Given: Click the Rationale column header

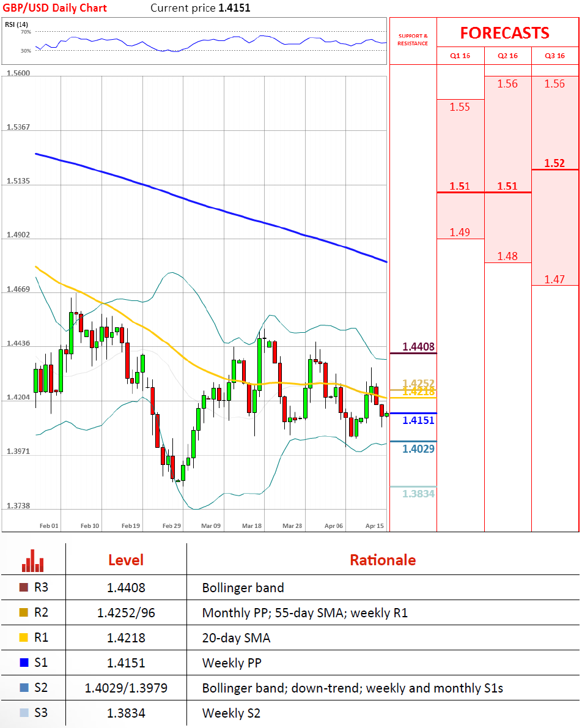Looking at the screenshot, I should coord(383,560).
